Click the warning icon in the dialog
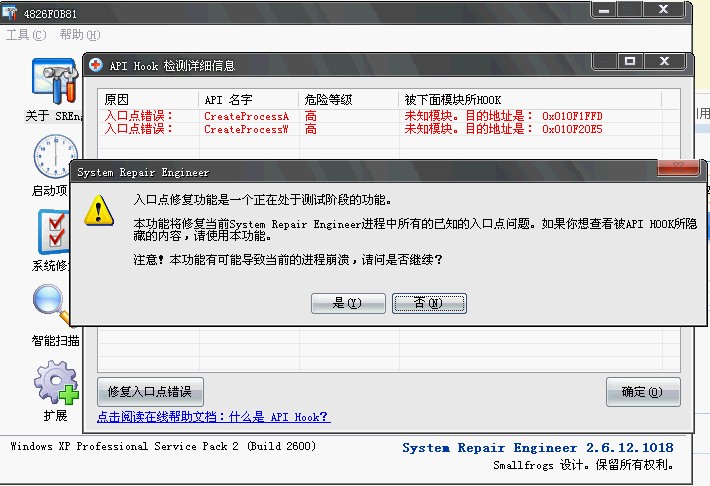Viewport: 710px width, 486px height. pos(99,210)
